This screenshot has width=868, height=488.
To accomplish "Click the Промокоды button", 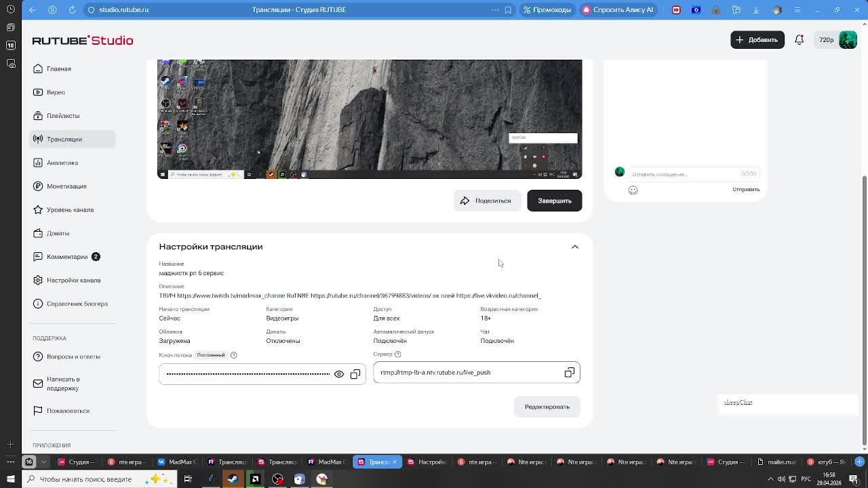I will pos(547,9).
